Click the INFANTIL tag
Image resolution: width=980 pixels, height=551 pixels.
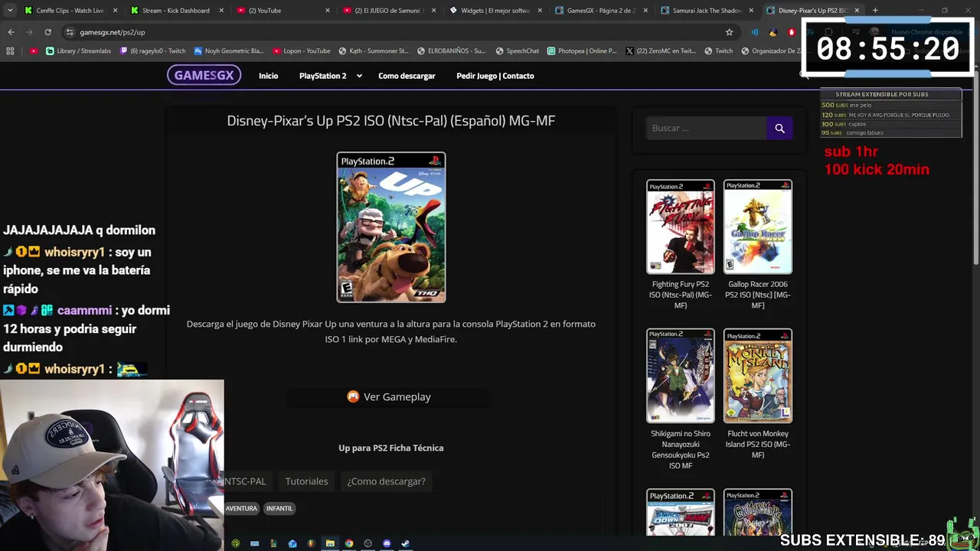click(x=279, y=508)
